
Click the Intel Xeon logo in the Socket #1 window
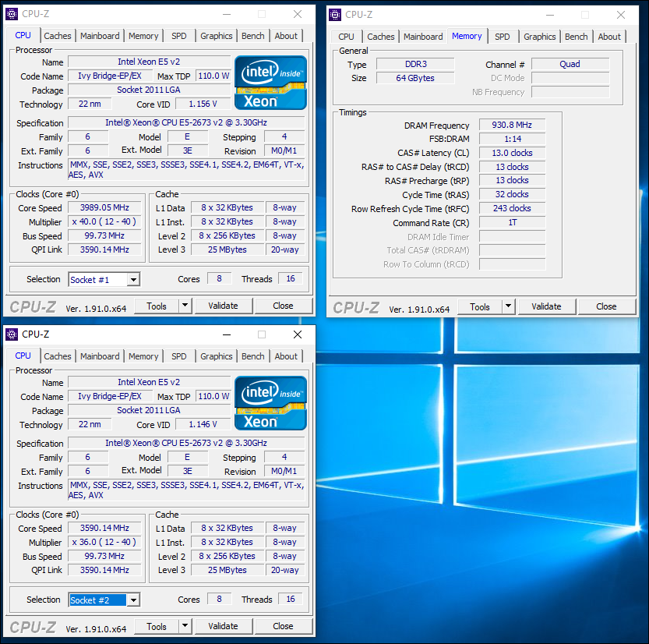[x=271, y=83]
